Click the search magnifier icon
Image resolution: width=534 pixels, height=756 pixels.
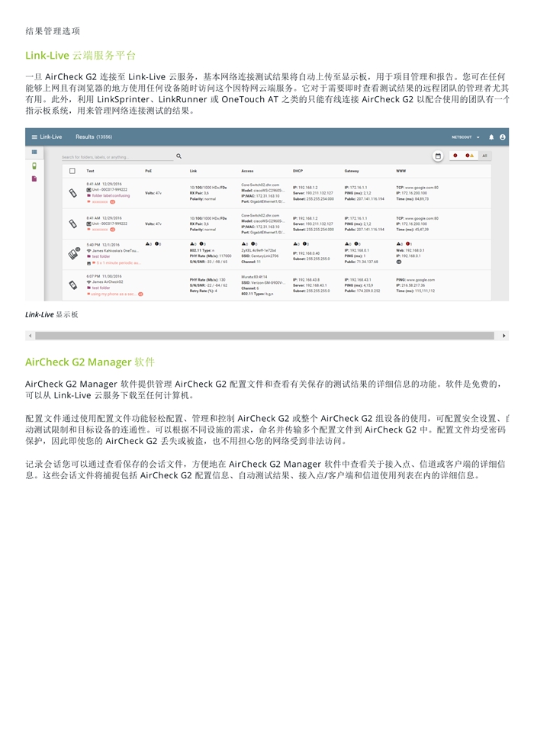pos(179,156)
